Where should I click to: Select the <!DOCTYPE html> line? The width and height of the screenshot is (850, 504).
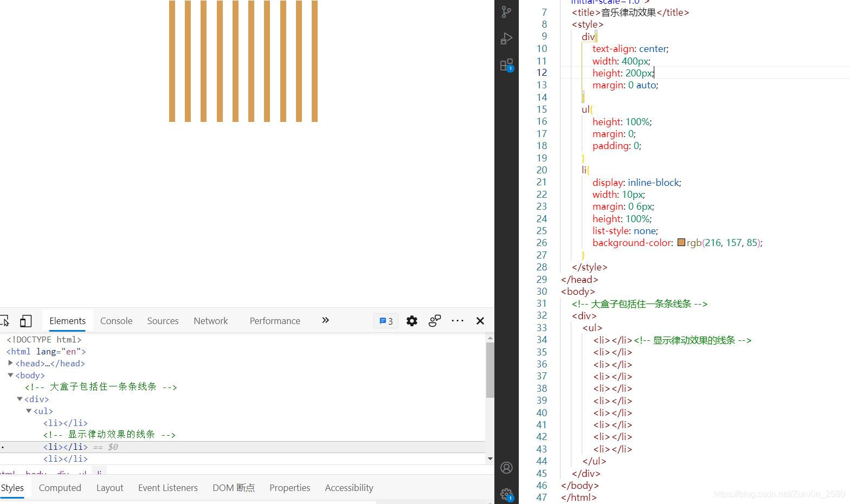44,339
